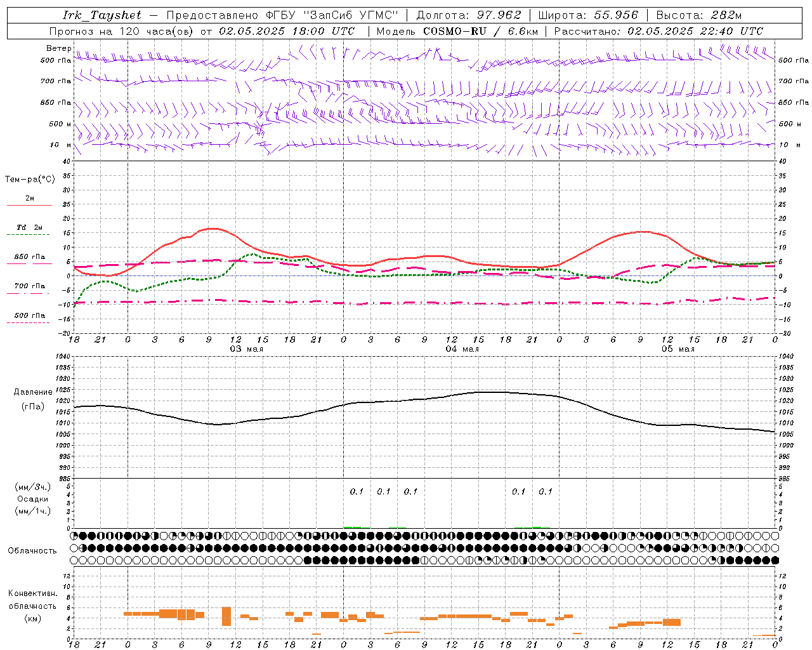812x650 pixels.
Task: Click the Осадки precipitation label
Action: (x=33, y=499)
